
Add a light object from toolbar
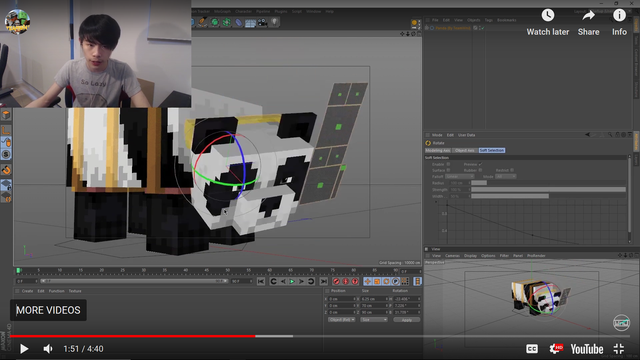[x=275, y=22]
